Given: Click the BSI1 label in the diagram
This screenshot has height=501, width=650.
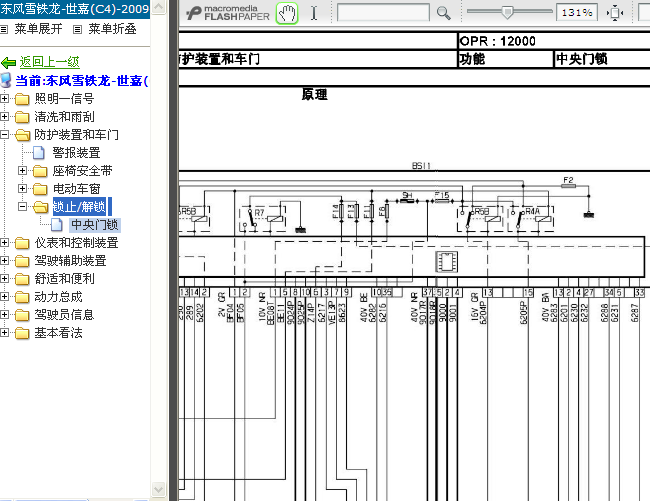Looking at the screenshot, I should pyautogui.click(x=421, y=166).
